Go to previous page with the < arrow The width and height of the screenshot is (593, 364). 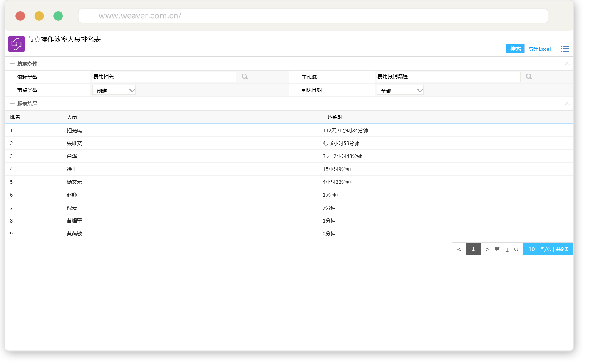[459, 249]
